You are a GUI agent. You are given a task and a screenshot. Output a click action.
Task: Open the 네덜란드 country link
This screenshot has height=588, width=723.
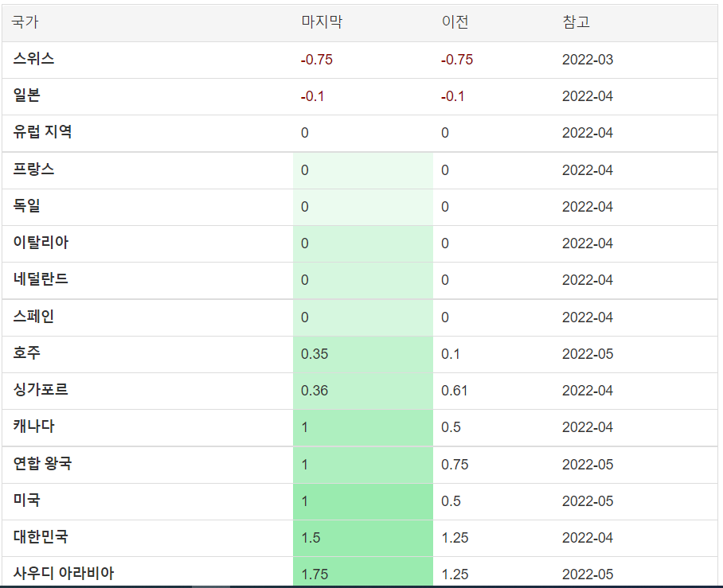(x=41, y=278)
